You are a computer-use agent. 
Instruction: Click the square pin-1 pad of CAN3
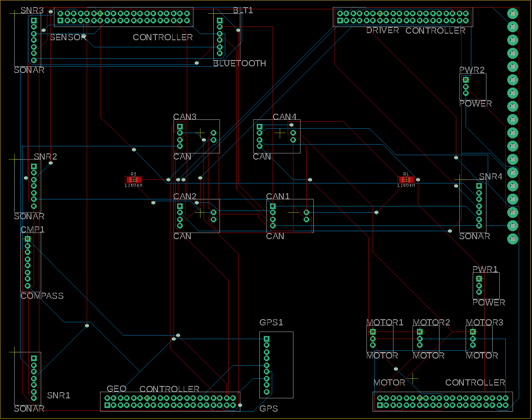(x=180, y=126)
